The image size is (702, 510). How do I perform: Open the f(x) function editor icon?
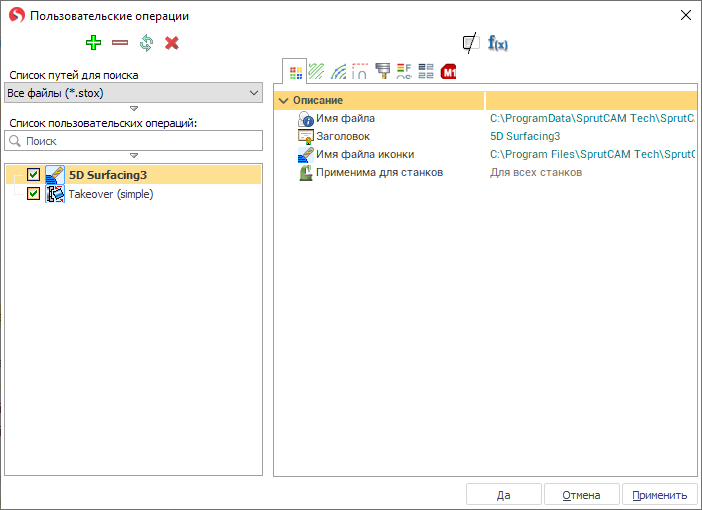(498, 43)
